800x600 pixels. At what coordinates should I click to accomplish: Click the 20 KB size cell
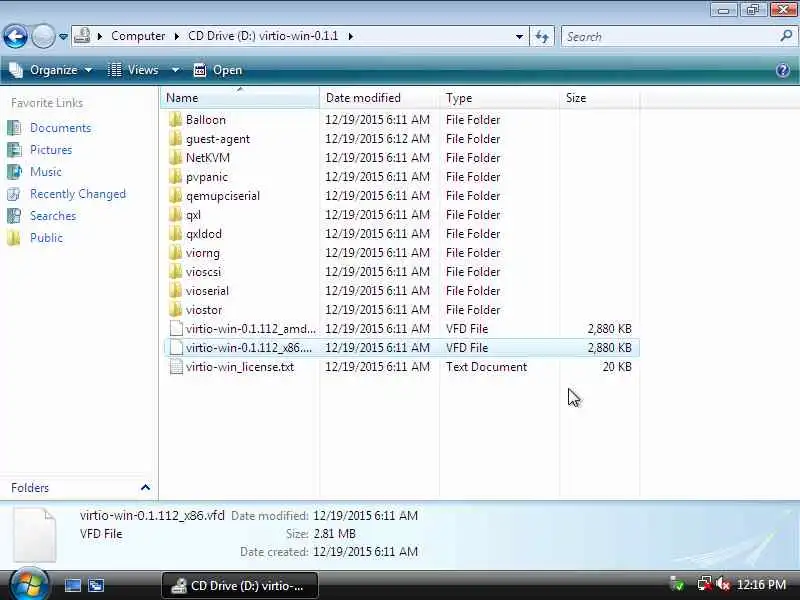(x=617, y=367)
